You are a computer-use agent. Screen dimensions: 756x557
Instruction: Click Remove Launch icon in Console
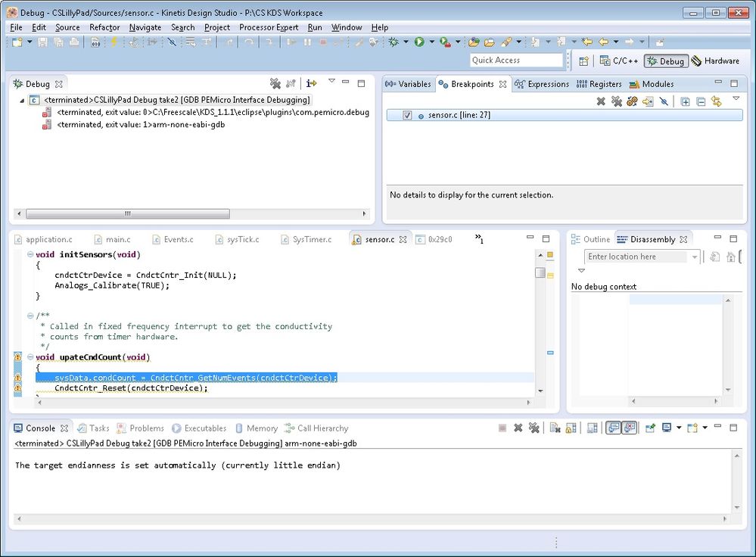pyautogui.click(x=518, y=428)
